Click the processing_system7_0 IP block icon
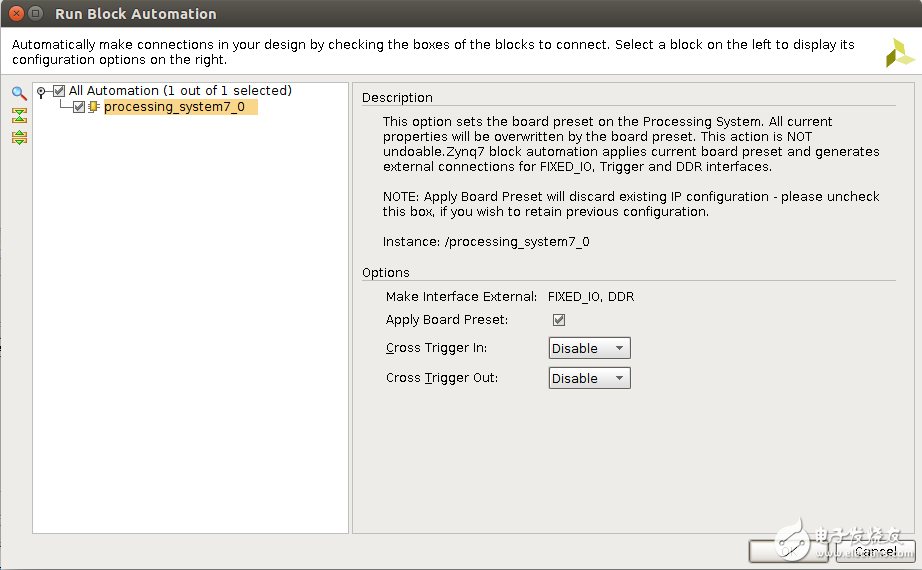The width and height of the screenshot is (922, 570). pos(93,107)
